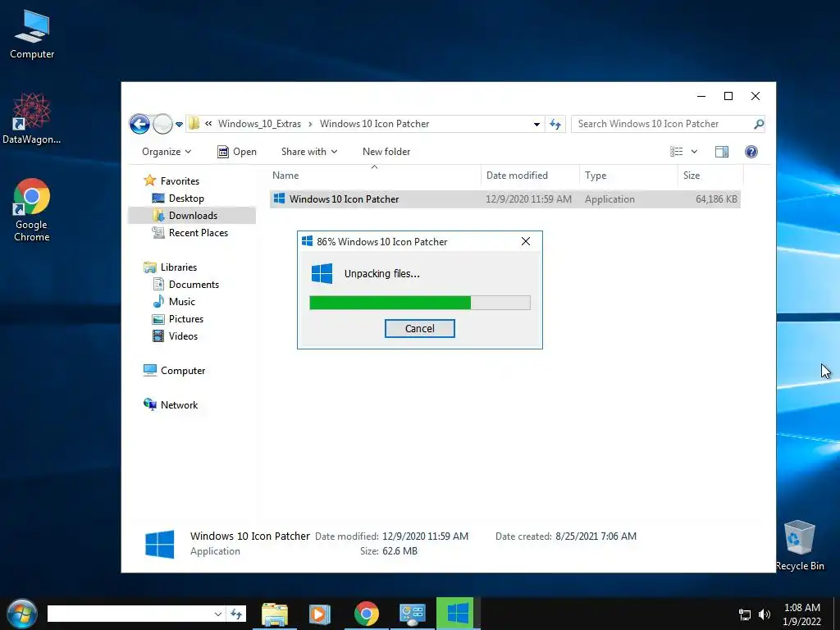The width and height of the screenshot is (840, 630).
Task: Click the Date created value in details pane
Action: click(596, 536)
